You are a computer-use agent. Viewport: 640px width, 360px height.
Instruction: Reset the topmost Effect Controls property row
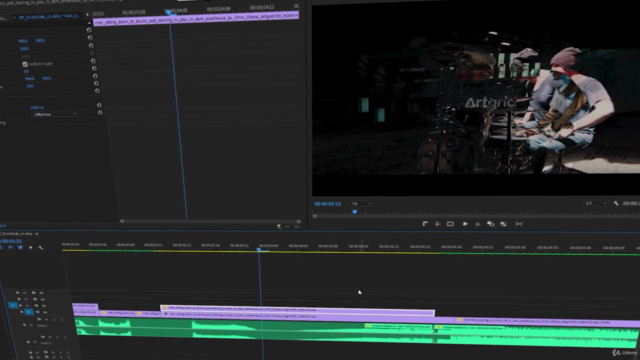point(89,30)
